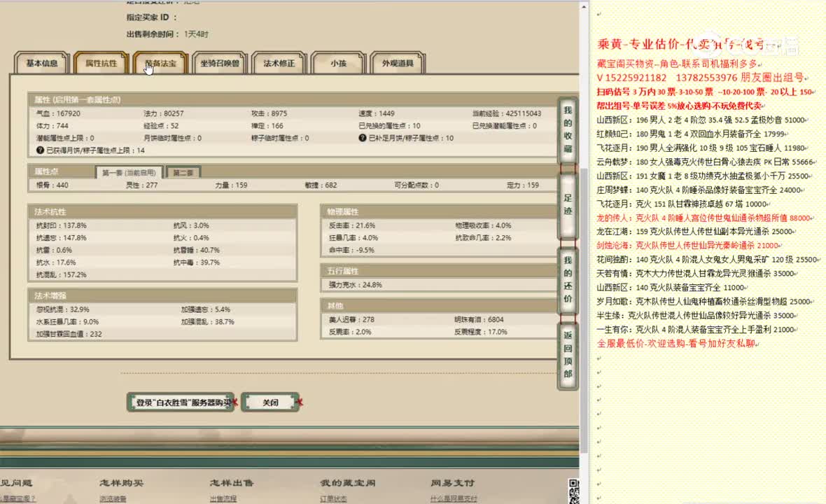Select the 坐骑召唤兽 tab
Viewport: 826px width, 504px height.
pyautogui.click(x=220, y=63)
